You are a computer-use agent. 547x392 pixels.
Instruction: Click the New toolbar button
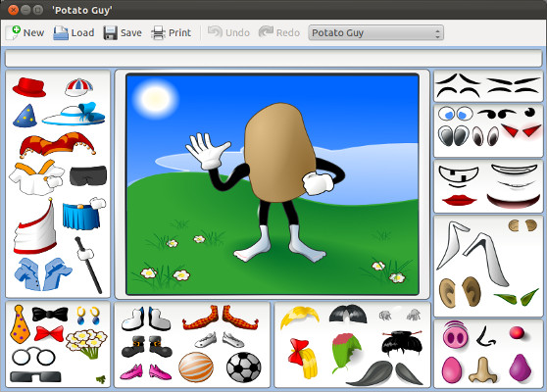pyautogui.click(x=25, y=32)
